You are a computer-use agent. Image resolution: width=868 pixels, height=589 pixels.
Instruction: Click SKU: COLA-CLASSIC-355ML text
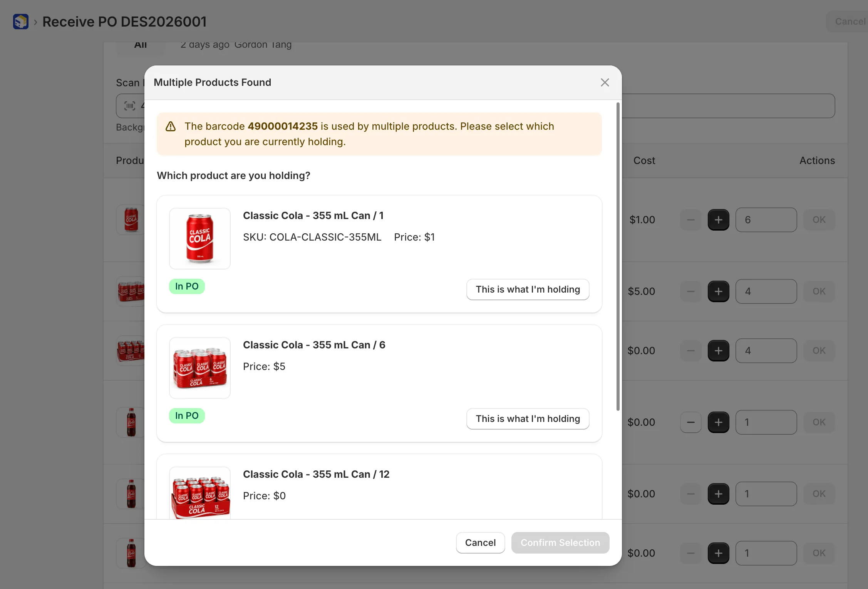pos(312,237)
